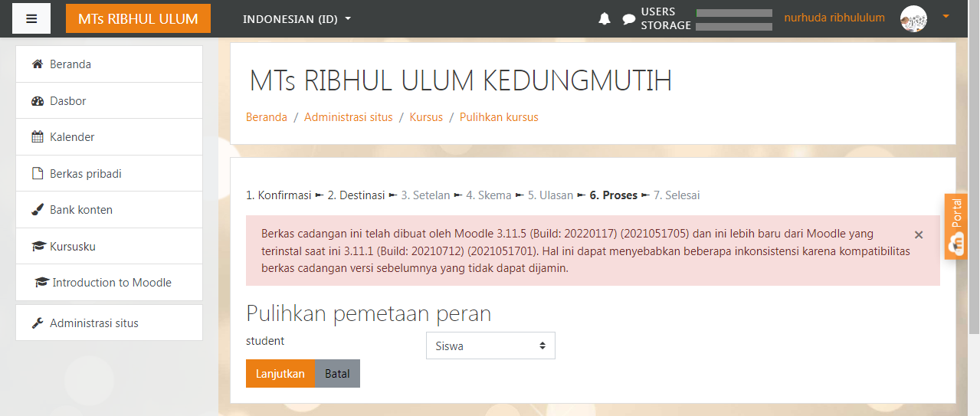This screenshot has height=416, width=980.
Task: Open Kursusku in the sidebar
Action: point(109,247)
